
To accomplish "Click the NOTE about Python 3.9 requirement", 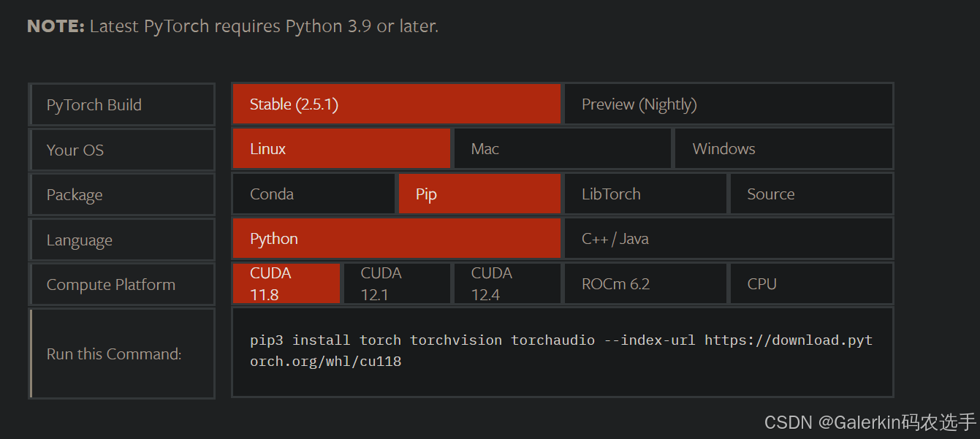I will tap(232, 26).
